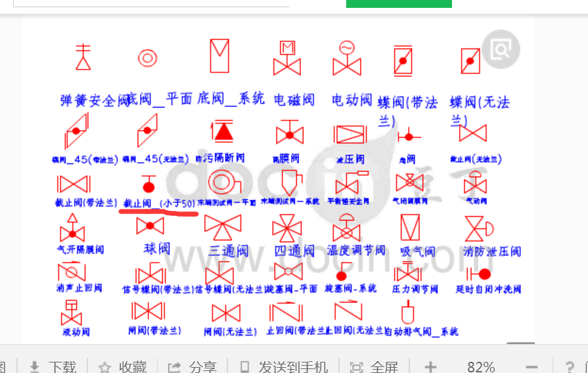Screen dimensions: 588x373
Task: Click the 末端测试阀-平面 circular symbol
Action: click(225, 182)
